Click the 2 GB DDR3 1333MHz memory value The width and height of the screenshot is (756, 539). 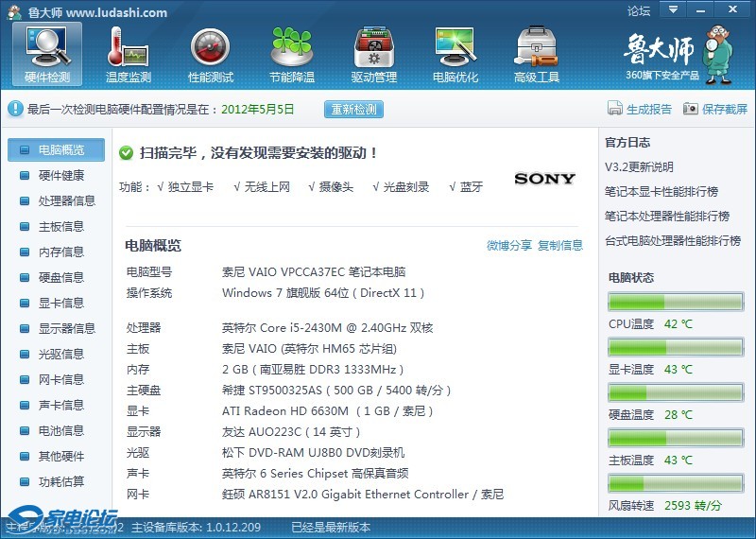[x=313, y=369]
